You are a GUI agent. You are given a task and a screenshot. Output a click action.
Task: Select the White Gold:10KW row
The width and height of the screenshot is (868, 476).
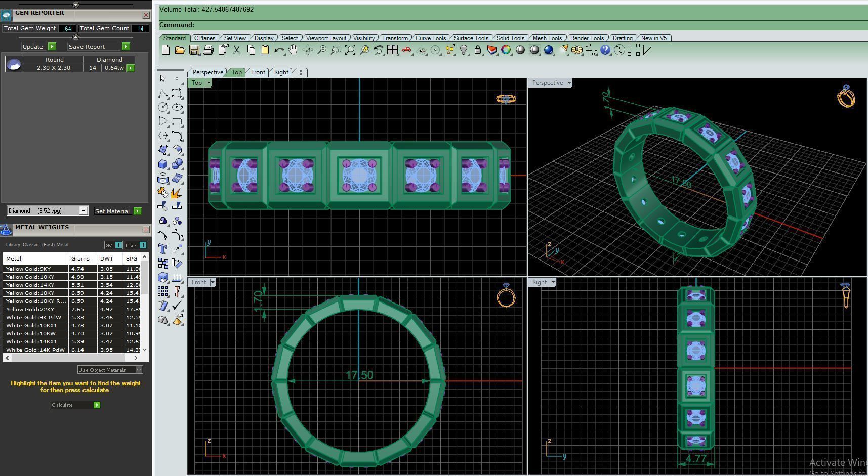71,333
